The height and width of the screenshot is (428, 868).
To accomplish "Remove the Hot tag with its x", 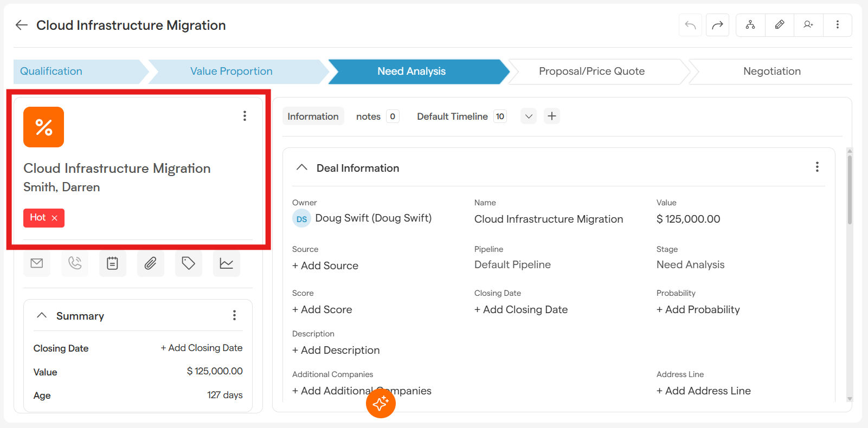I will tap(54, 218).
